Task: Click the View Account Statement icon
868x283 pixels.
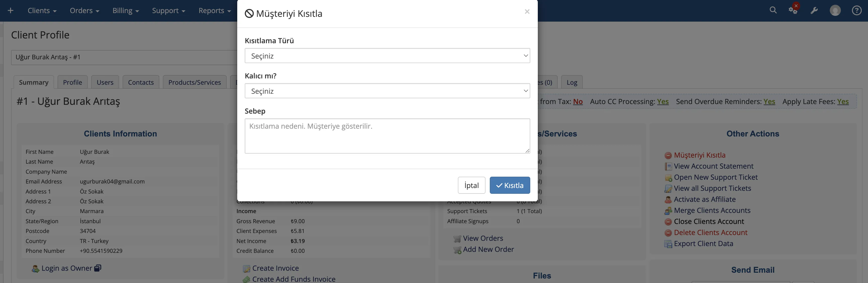Action: click(668, 166)
